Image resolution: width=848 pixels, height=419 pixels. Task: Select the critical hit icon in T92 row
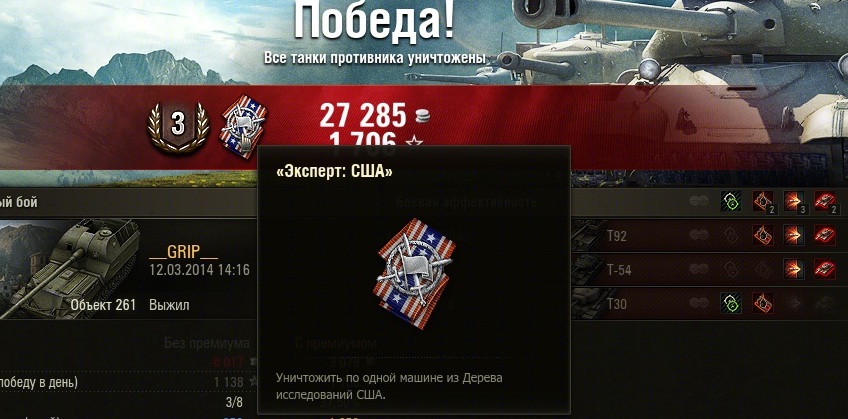[763, 235]
